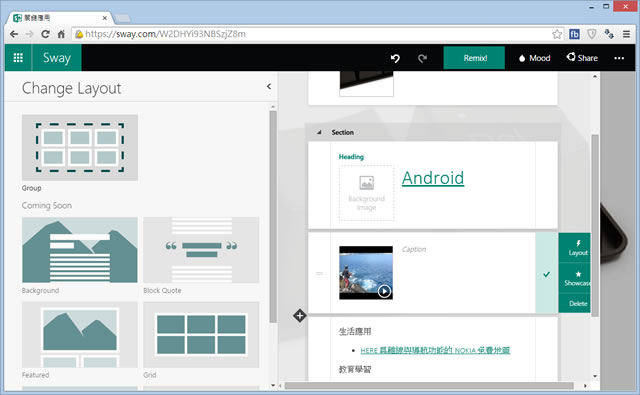Pick the Grid layout thumbnail
This screenshot has height=395, width=640.
click(201, 335)
